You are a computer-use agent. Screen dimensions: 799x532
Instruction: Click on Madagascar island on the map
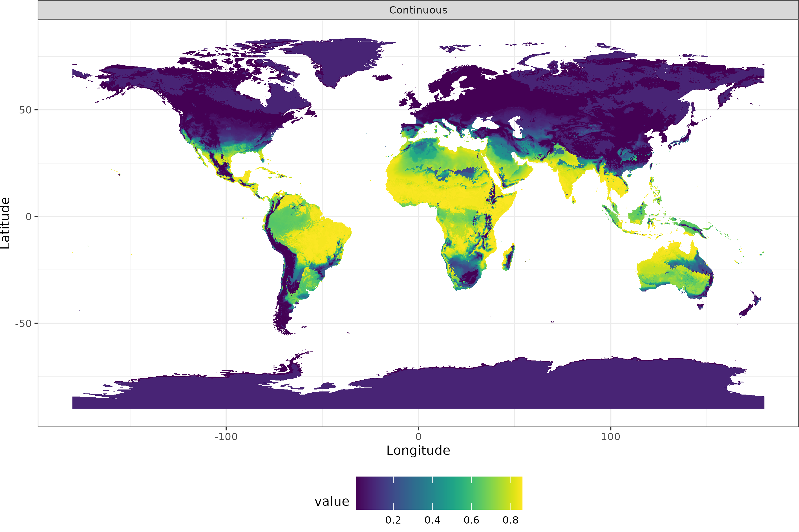508,258
